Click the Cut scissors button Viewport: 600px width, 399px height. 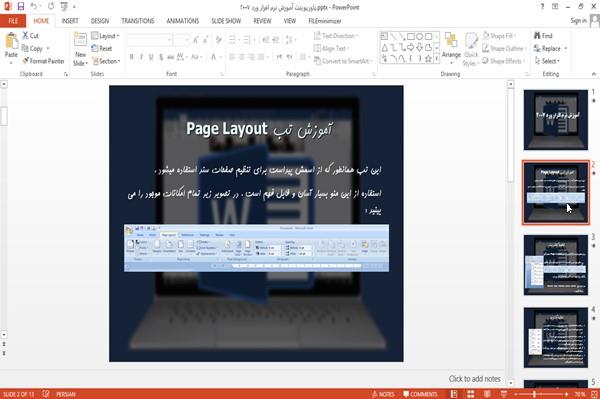click(30, 36)
